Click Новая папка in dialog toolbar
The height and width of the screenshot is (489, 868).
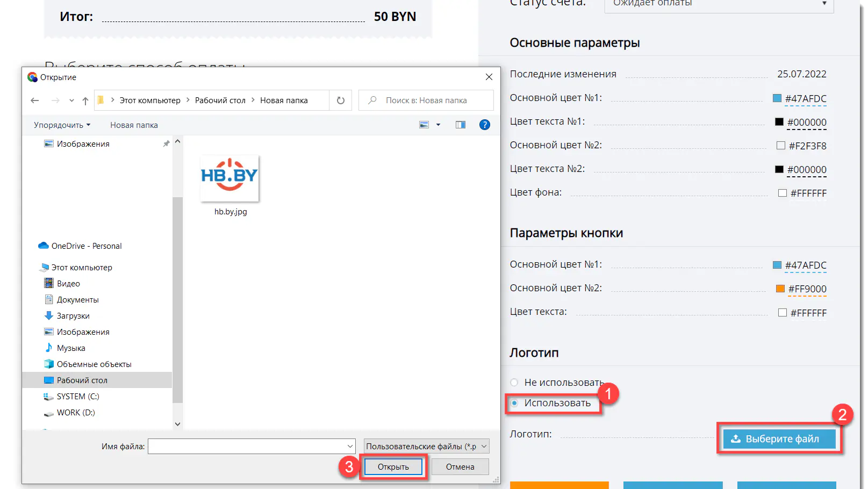pos(134,125)
